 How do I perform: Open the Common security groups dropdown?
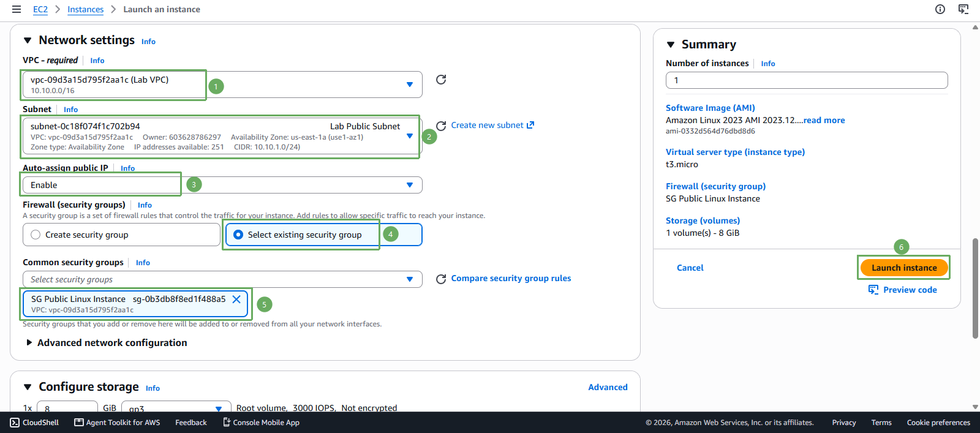tap(222, 279)
